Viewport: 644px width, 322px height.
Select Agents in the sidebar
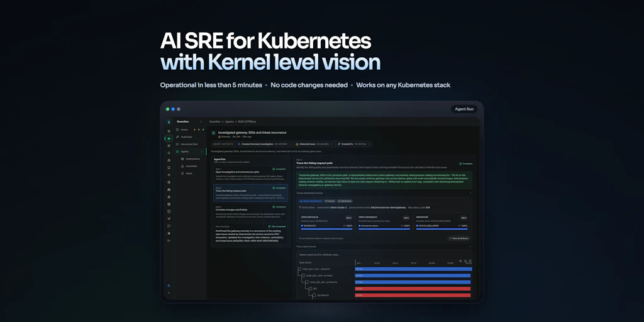click(x=189, y=152)
